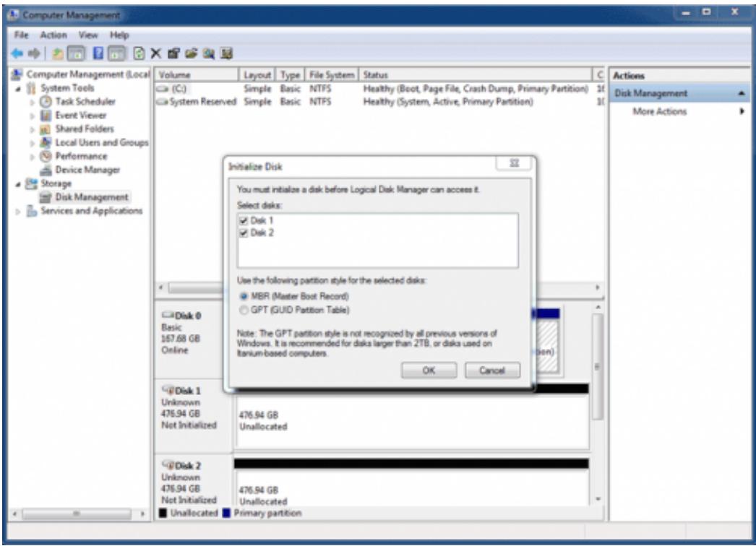Image resolution: width=756 pixels, height=546 pixels.
Task: Select Local Users and Groups node
Action: 102,143
